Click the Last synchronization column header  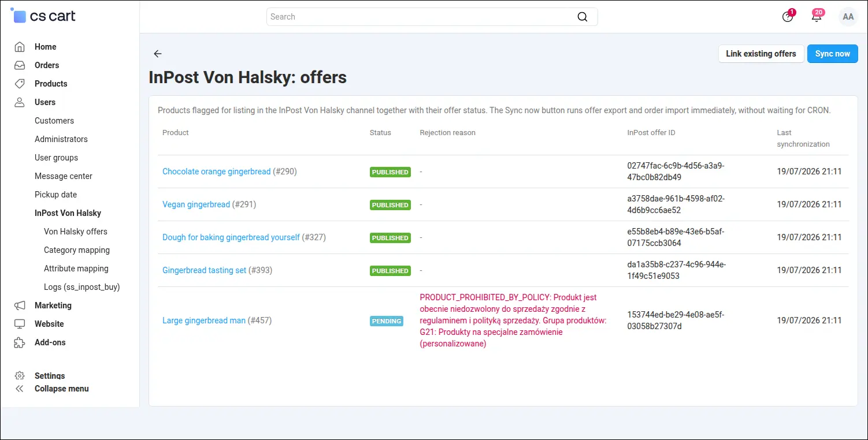pyautogui.click(x=803, y=139)
